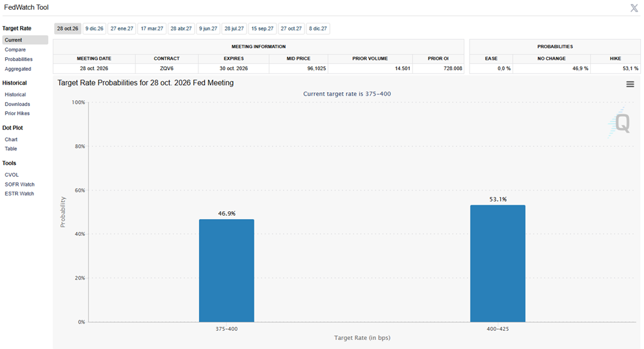Click the MID PRICE column header
Viewport: 644px width, 349px height.
point(299,58)
